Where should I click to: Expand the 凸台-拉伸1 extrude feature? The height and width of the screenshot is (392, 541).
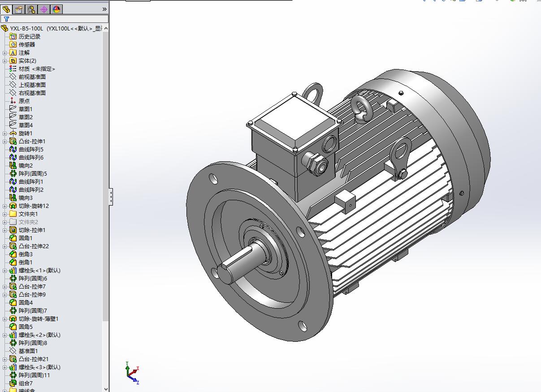(5, 141)
